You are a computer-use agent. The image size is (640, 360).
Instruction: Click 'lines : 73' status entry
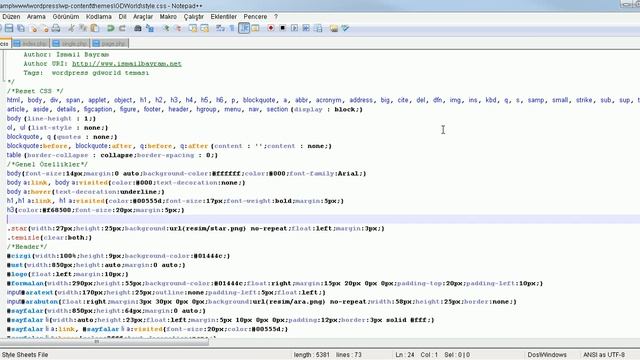tap(349, 355)
